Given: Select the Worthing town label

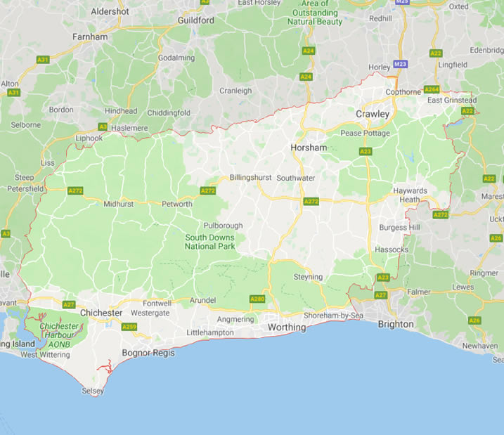Looking at the screenshot, I should point(287,327).
